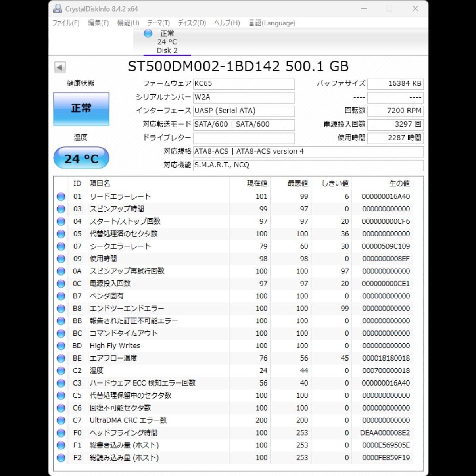The width and height of the screenshot is (476, 476).
Task: Click the 対応規格 field ATA8-ACS
Action: coord(308,152)
